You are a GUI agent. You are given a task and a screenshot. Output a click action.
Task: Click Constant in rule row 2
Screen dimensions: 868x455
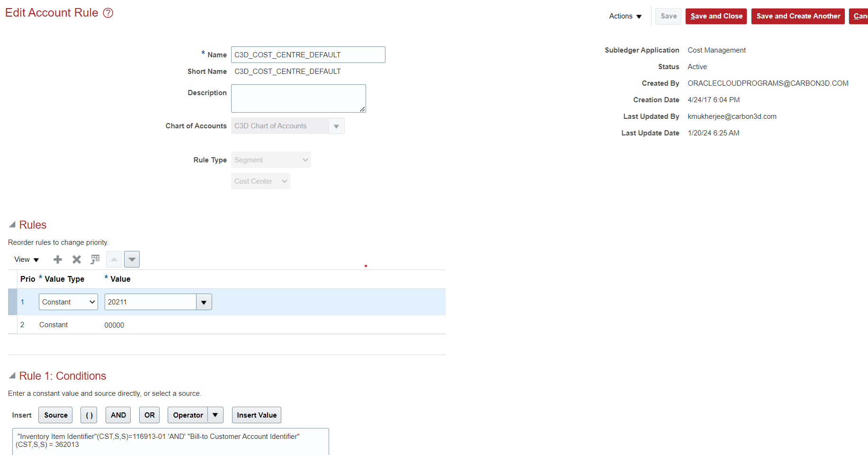pos(54,325)
